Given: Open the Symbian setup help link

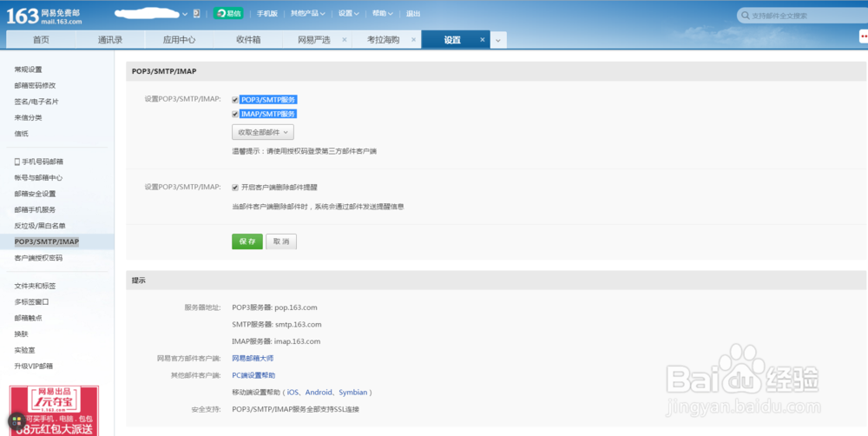Looking at the screenshot, I should (353, 393).
